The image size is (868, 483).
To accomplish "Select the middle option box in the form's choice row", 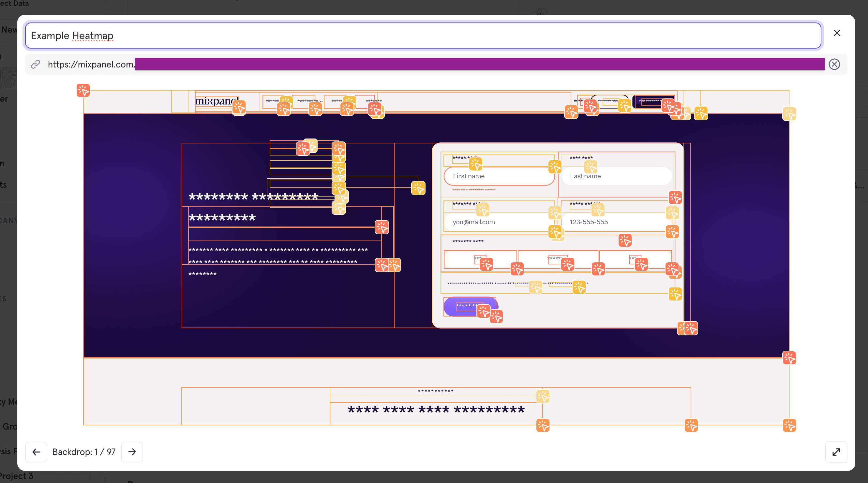I will [x=568, y=265].
